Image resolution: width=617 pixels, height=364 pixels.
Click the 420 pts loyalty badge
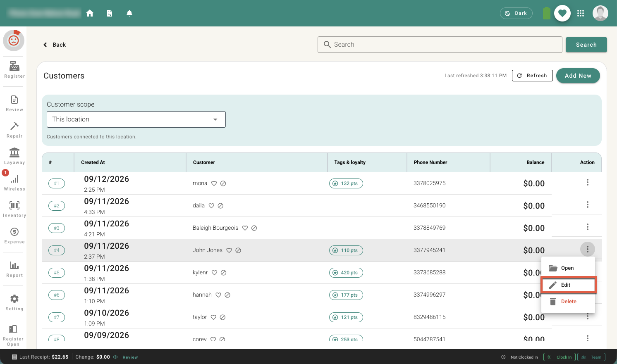346,273
